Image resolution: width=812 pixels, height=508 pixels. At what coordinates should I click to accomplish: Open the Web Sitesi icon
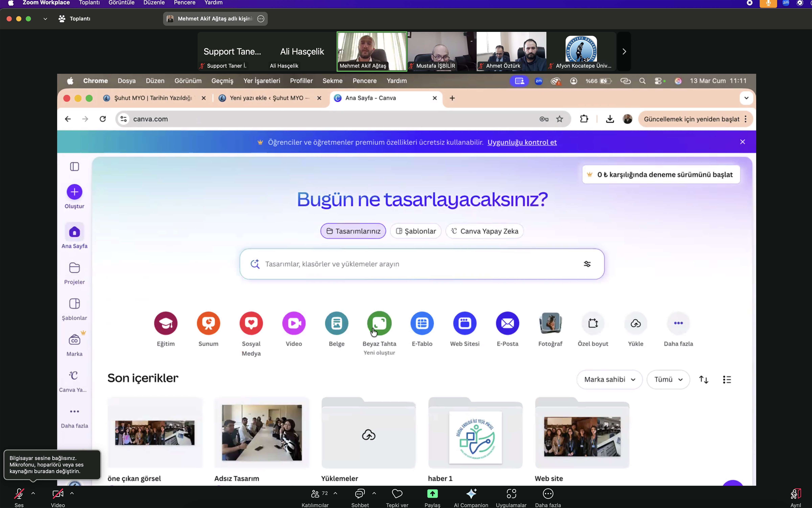pyautogui.click(x=465, y=323)
